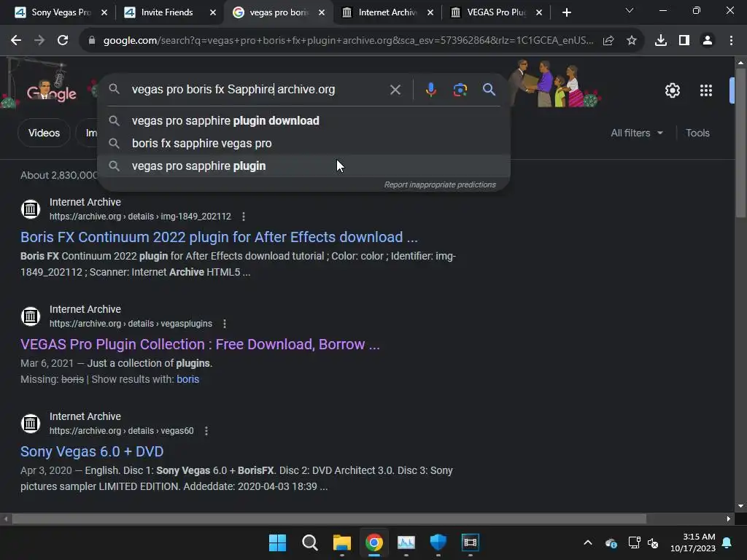747x560 pixels.
Task: Open File Explorer from the taskbar
Action: tap(341, 542)
